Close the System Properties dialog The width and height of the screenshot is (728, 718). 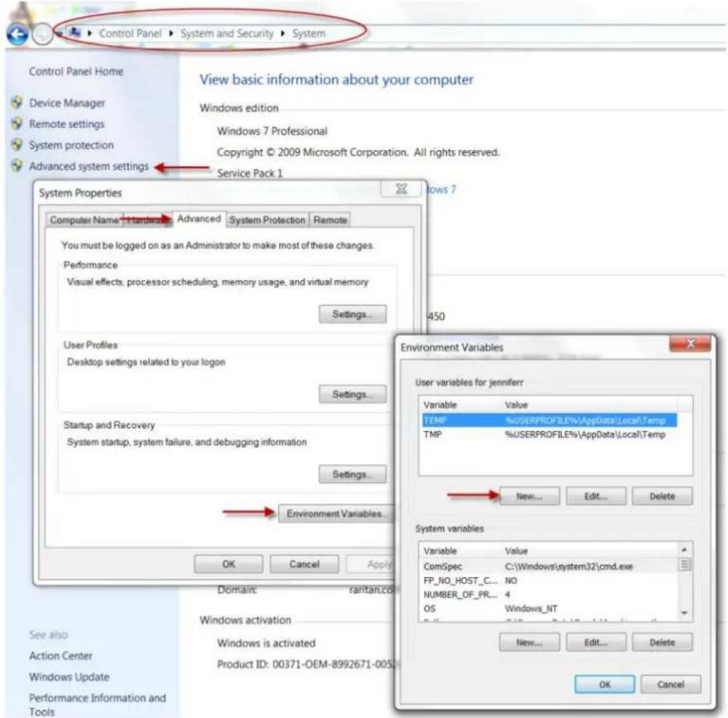401,189
